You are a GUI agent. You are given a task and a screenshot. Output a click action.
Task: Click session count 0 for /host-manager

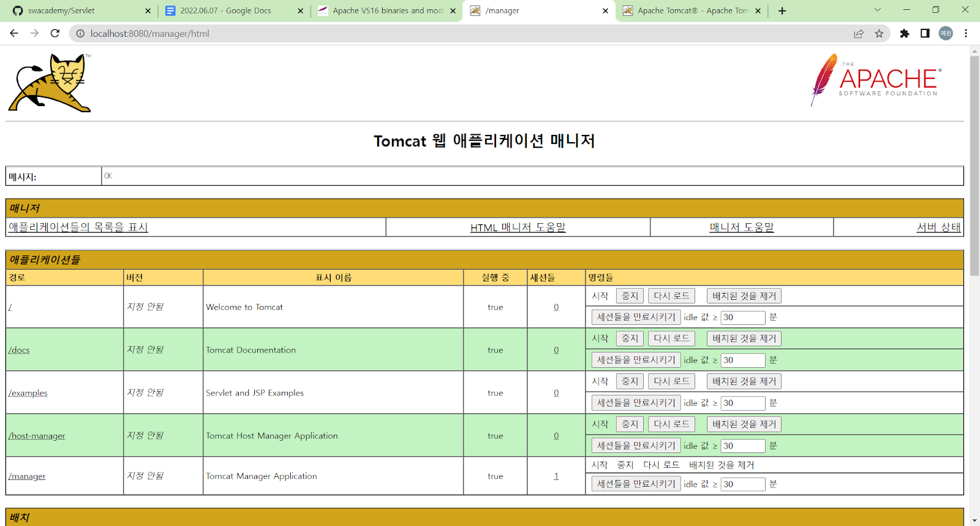click(556, 436)
